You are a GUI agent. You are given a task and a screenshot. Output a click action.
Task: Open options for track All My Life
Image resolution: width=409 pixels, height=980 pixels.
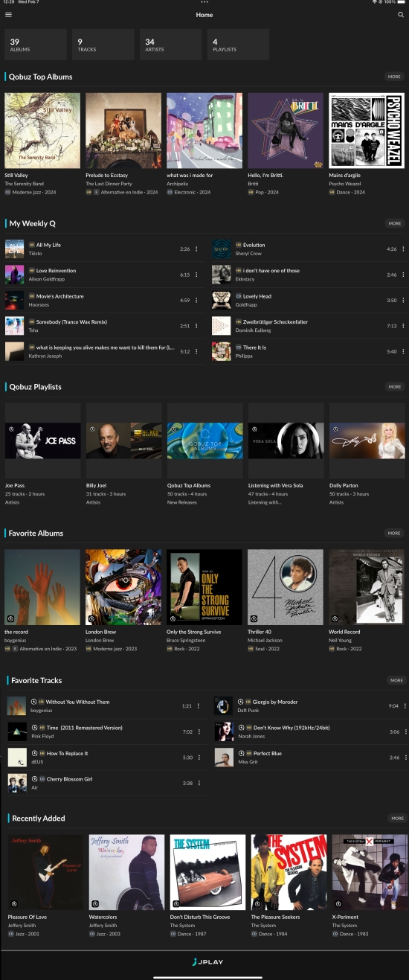click(196, 249)
